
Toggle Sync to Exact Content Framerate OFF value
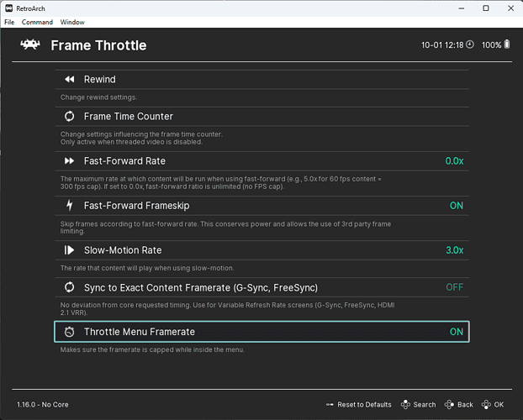[x=454, y=287]
